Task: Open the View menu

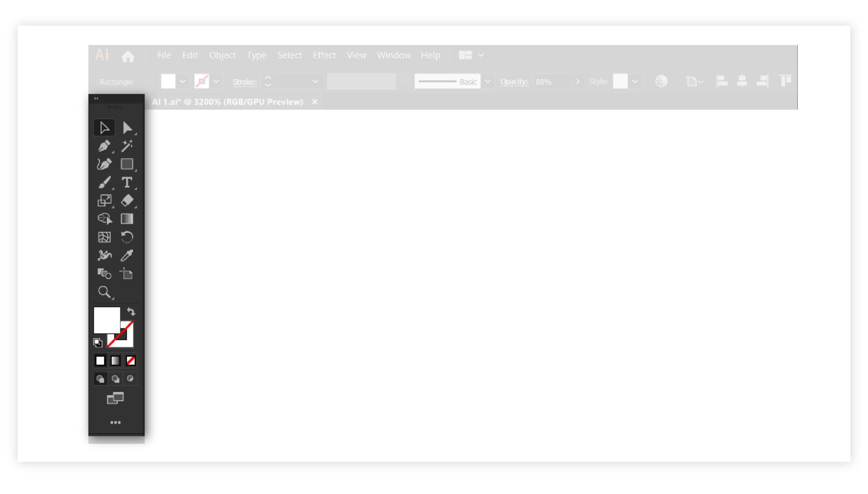Action: tap(356, 55)
